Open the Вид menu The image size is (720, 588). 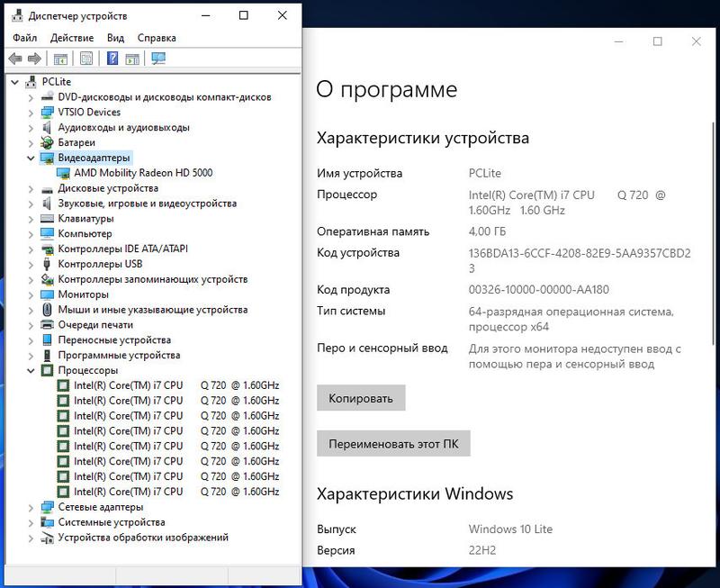[115, 38]
